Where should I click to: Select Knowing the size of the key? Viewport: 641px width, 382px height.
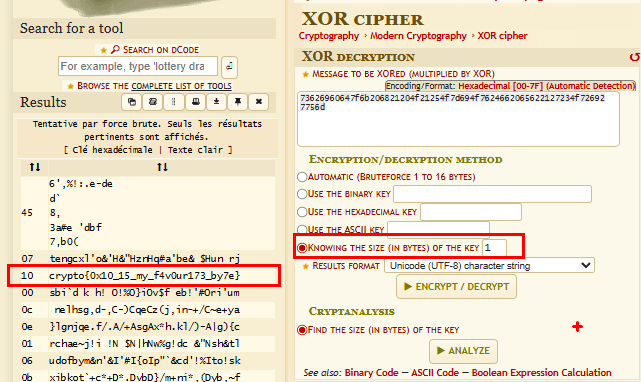coord(302,248)
